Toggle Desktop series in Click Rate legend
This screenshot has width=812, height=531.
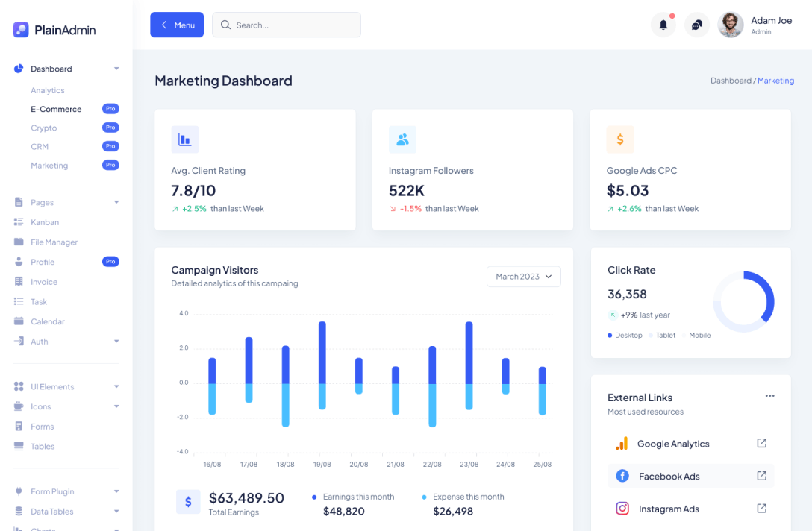point(625,336)
